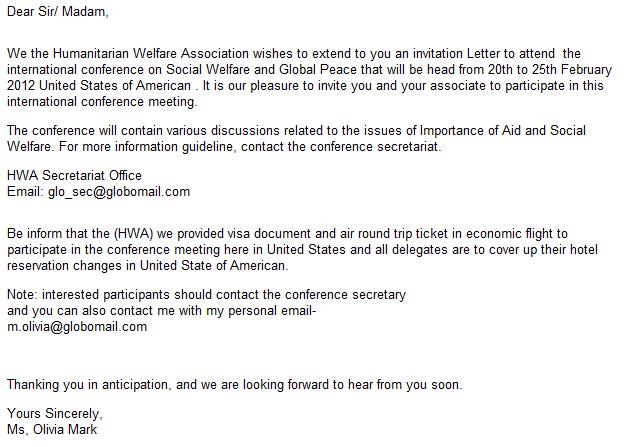The image size is (635, 447).
Task: Click the glo_sec@globomail.com email address
Action: point(119,192)
